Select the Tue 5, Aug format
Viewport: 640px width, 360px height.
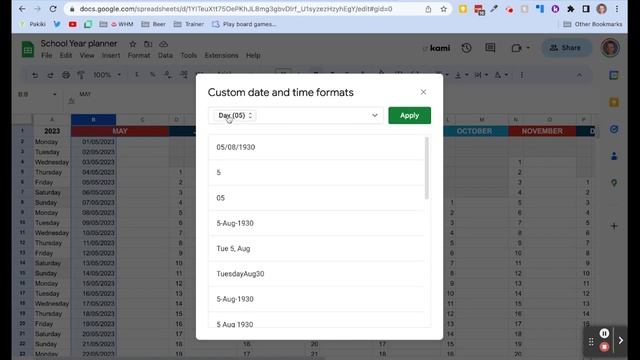pos(316,249)
